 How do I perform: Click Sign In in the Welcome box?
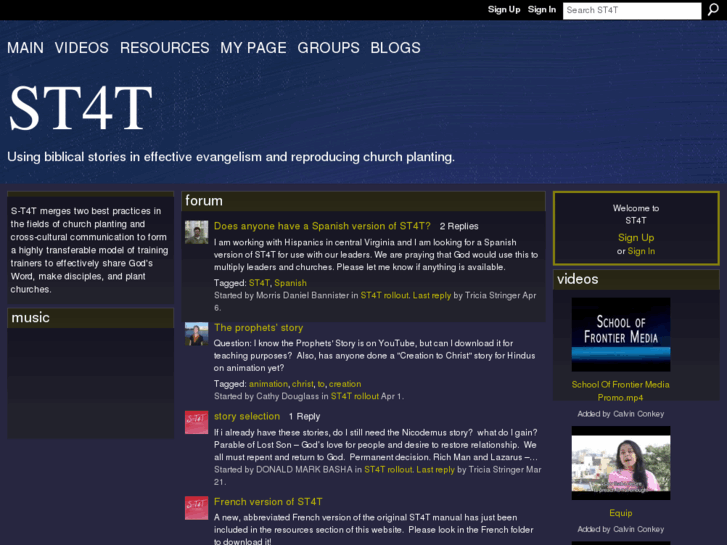(641, 251)
